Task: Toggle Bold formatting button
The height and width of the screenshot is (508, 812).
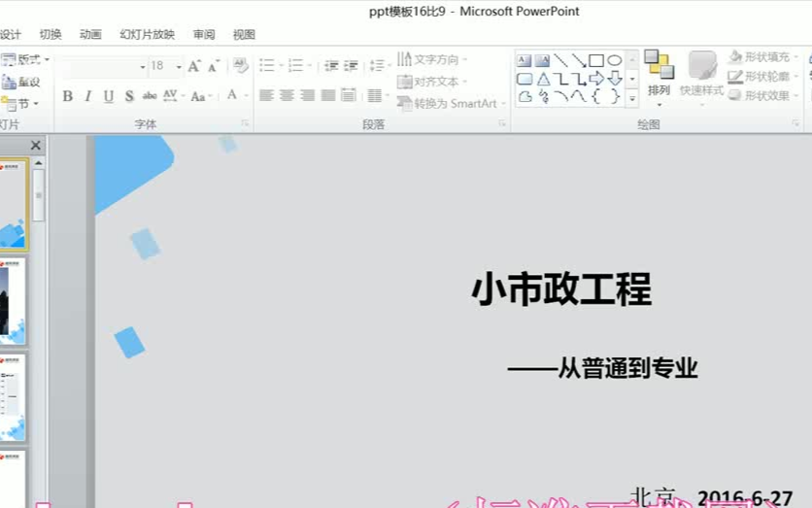Action: coord(67,96)
